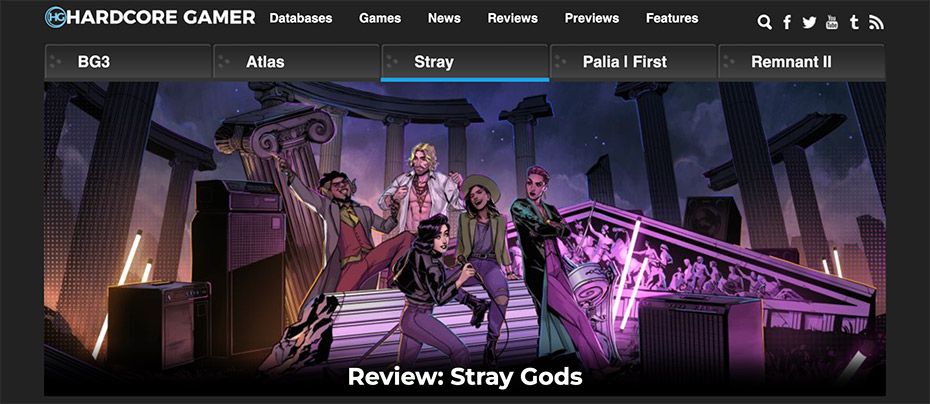Visit the Facebook page icon
The image size is (930, 404).
pos(787,23)
